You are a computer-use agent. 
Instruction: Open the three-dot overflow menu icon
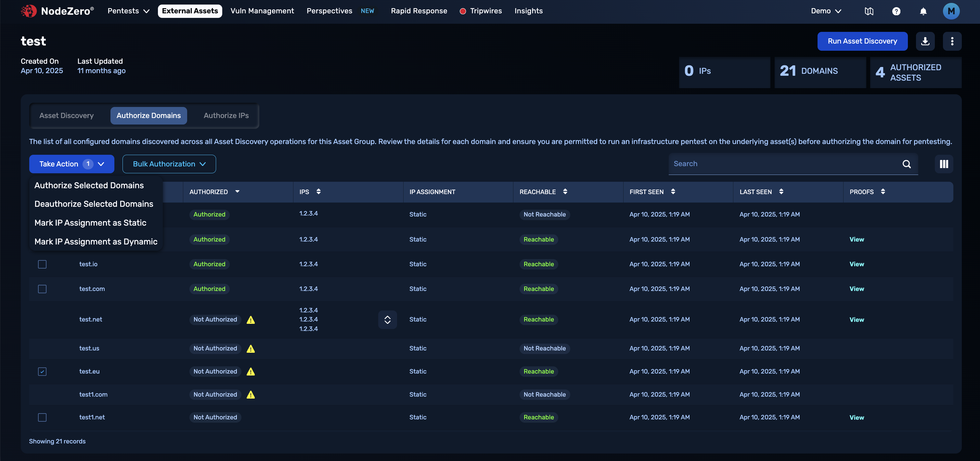point(952,41)
